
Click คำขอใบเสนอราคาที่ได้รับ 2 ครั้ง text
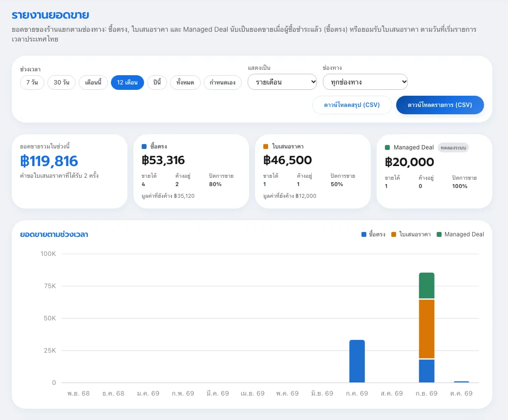coord(59,176)
